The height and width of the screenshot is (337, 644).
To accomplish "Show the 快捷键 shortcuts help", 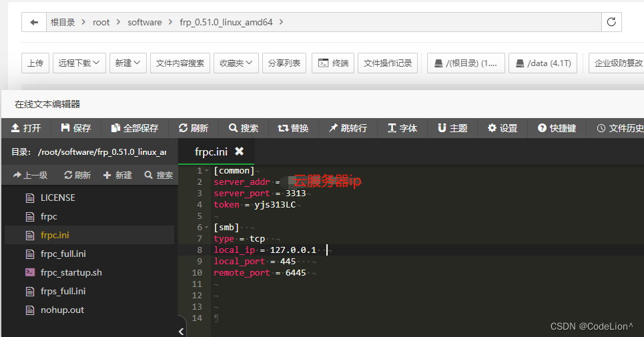I will coord(557,128).
